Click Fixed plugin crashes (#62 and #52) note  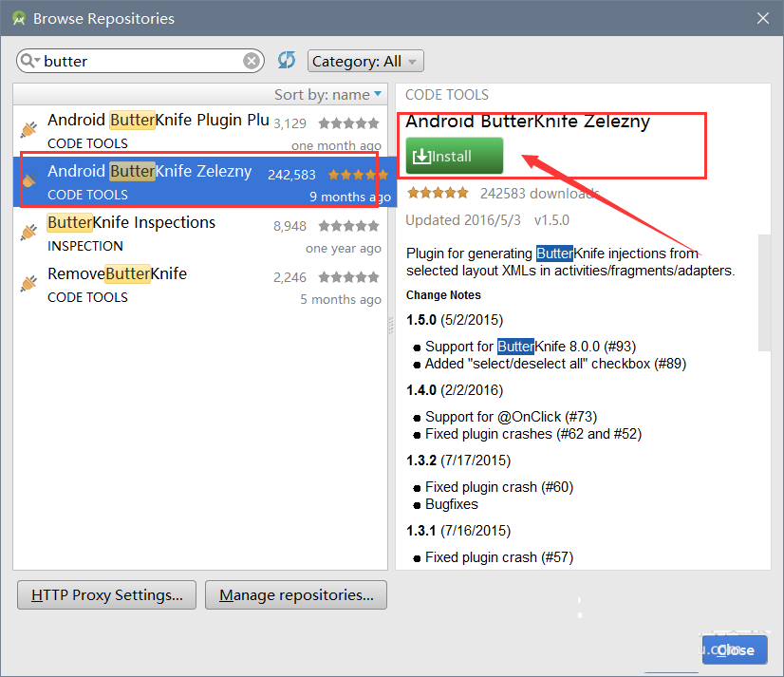tap(533, 434)
